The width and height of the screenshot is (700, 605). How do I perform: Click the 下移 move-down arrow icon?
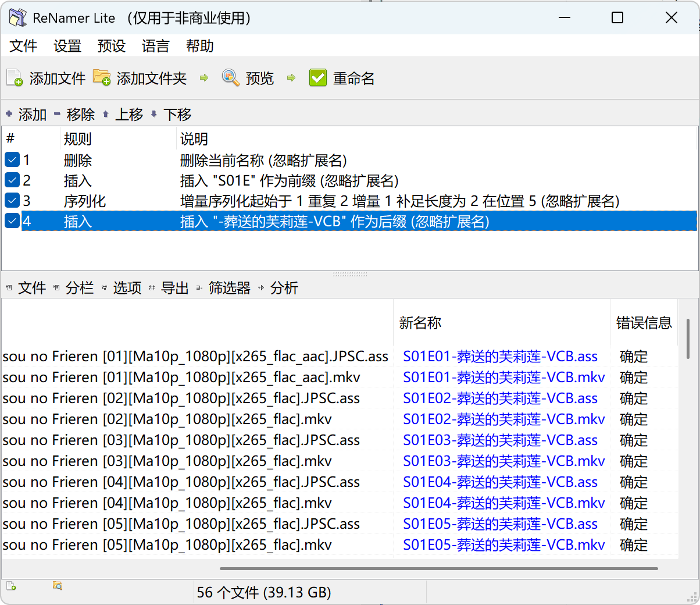152,114
